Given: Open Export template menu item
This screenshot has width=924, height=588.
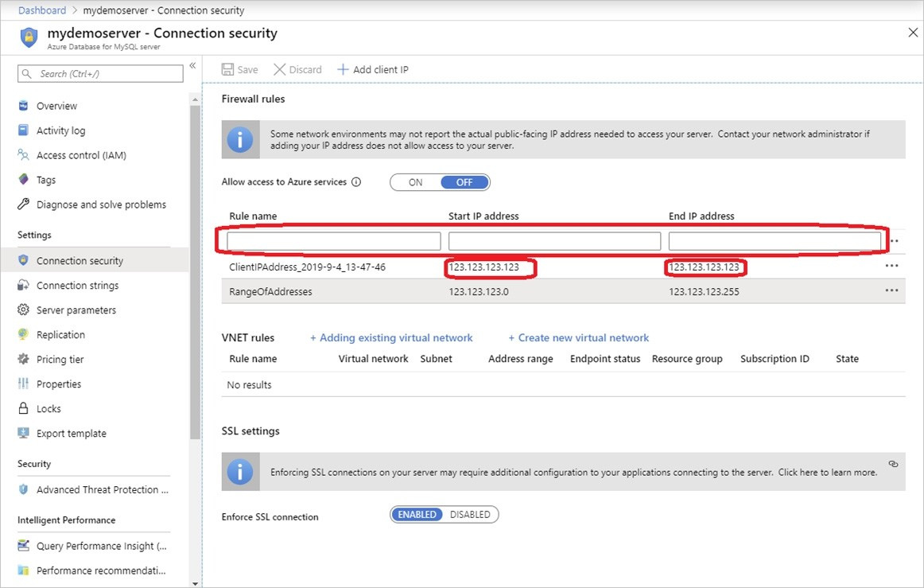Looking at the screenshot, I should (x=72, y=434).
